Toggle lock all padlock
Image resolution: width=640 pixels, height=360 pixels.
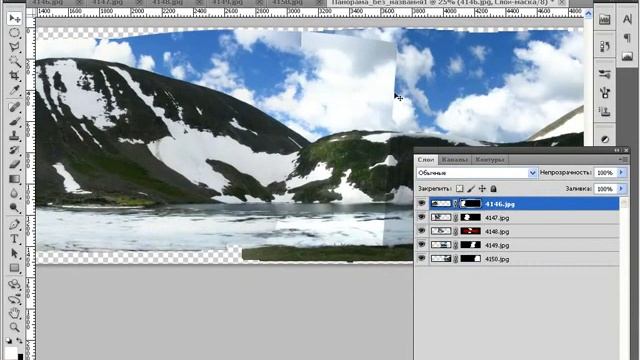493,189
